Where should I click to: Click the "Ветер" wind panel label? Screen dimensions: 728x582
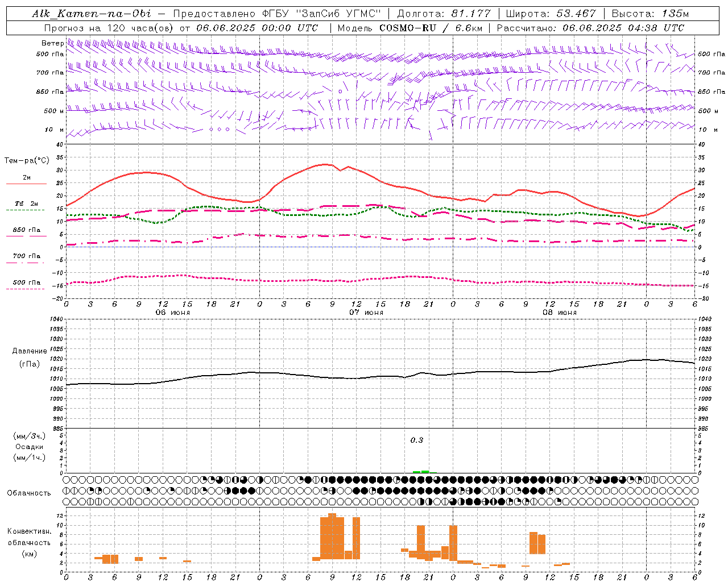pyautogui.click(x=52, y=43)
